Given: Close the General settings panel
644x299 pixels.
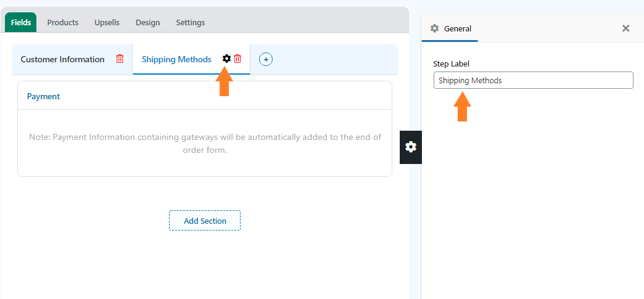Looking at the screenshot, I should tap(625, 28).
